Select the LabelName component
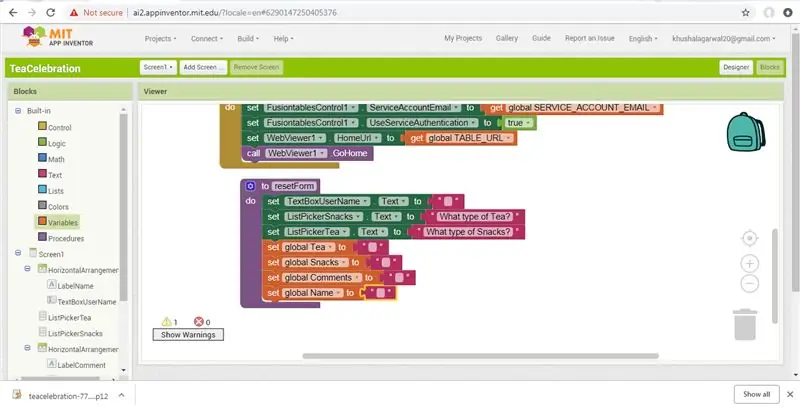The image size is (800, 407). (x=70, y=286)
